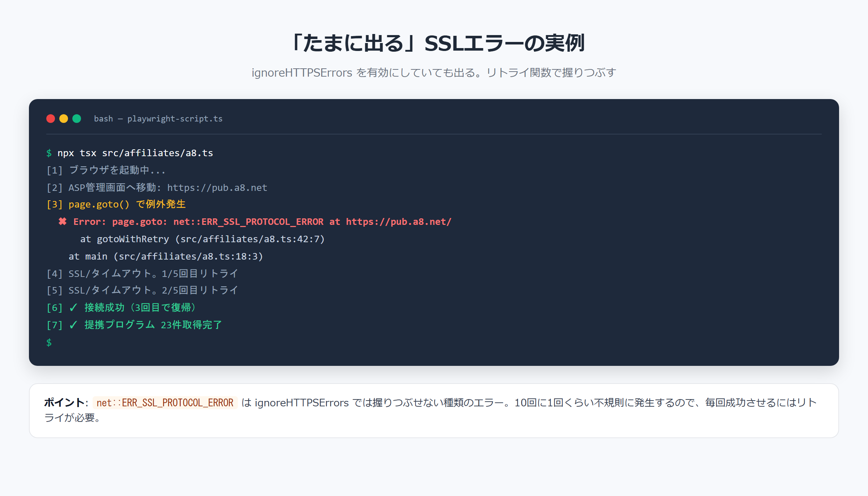Click the command 'npx tsx src/affiliates/a8.ts'
The image size is (868, 496).
tap(135, 153)
